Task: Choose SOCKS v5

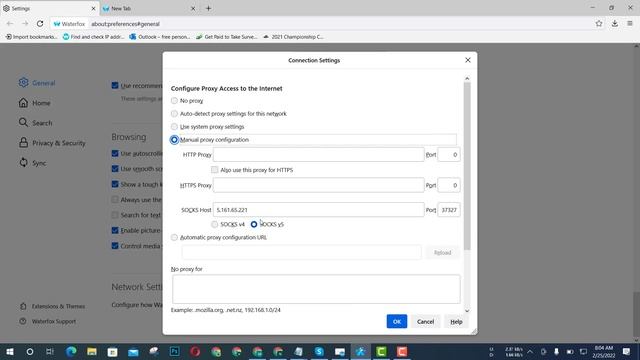Action: pos(254,224)
